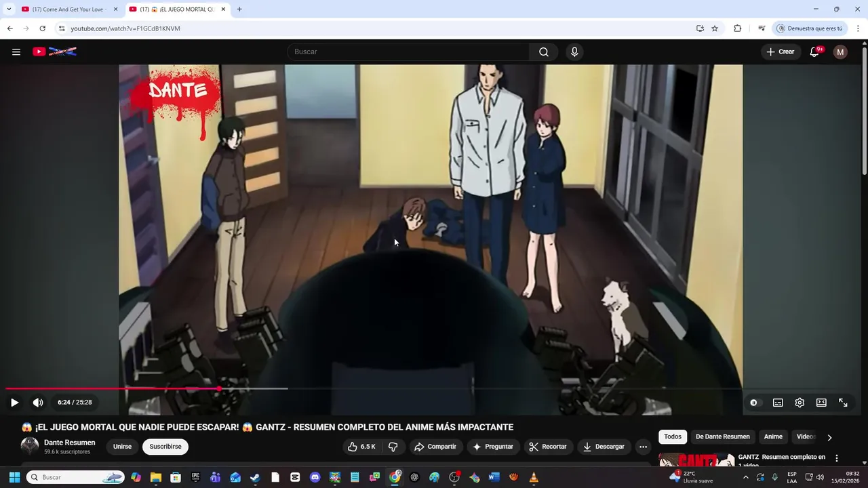The height and width of the screenshot is (488, 868).
Task: Install app icon in the address bar
Action: (x=700, y=28)
